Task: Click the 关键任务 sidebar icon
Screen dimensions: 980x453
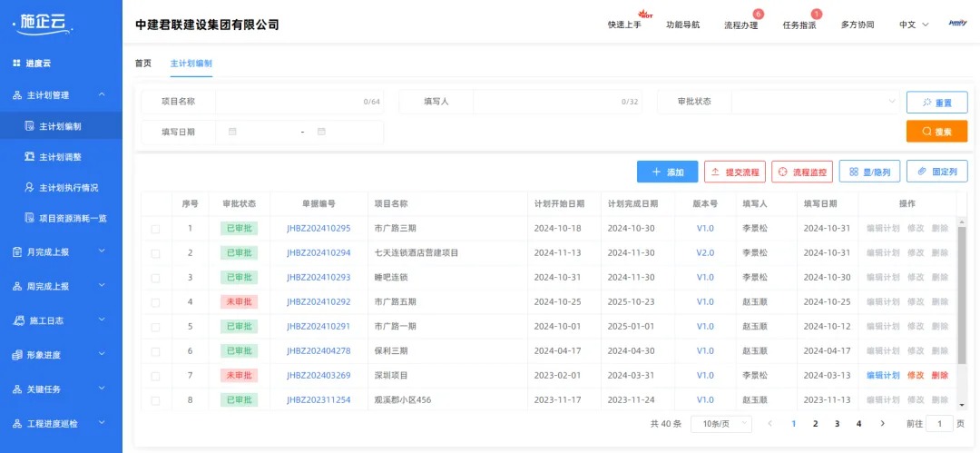Action: point(17,389)
